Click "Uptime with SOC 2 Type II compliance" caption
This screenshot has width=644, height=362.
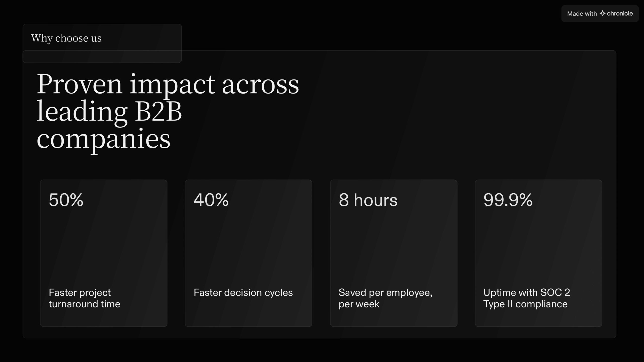click(x=527, y=298)
